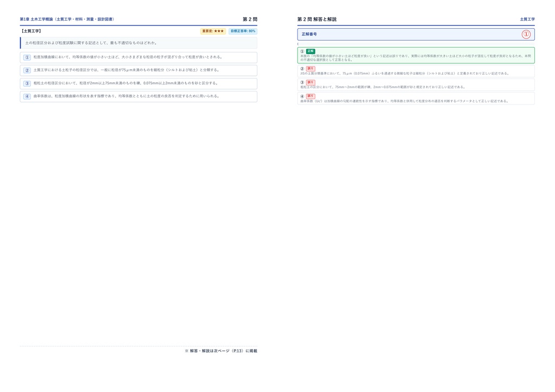Viewport: 555px width, 392px height.
Task: Click the 第1章 土木工学概論 chapter header
Action: pyautogui.click(x=67, y=19)
